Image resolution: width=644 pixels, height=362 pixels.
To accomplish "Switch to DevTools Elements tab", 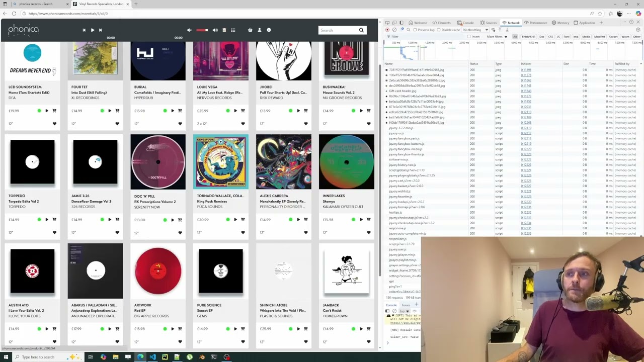I will pyautogui.click(x=442, y=23).
